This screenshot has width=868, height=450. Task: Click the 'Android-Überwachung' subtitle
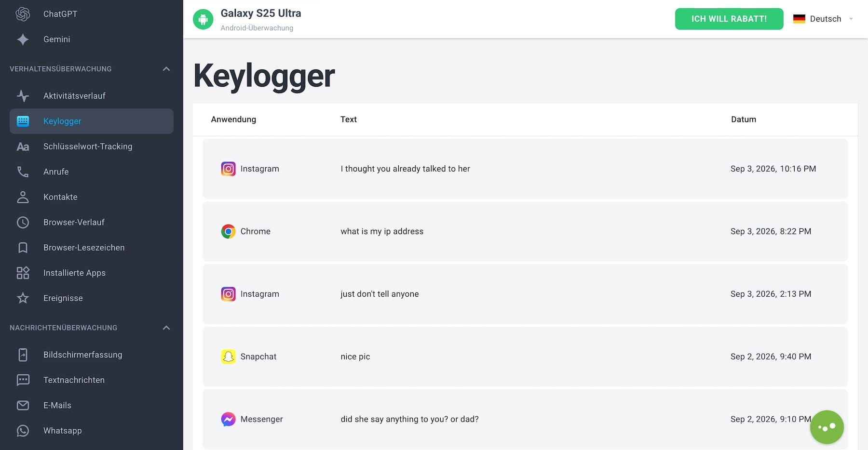(257, 28)
